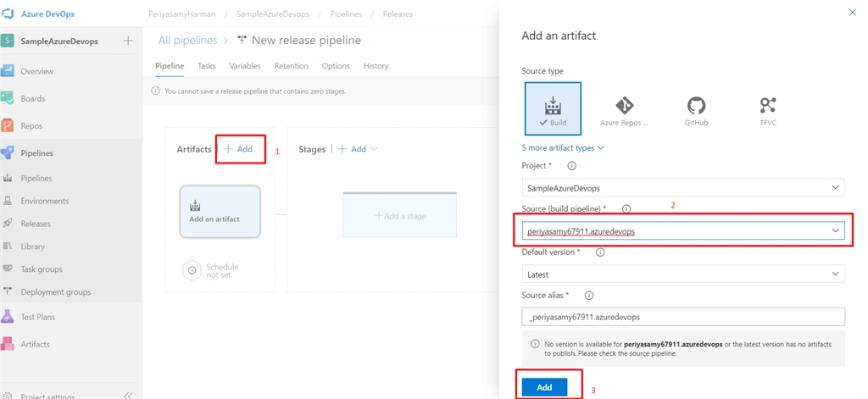Select the Build source type tile
This screenshot has width=868, height=399.
(x=553, y=108)
